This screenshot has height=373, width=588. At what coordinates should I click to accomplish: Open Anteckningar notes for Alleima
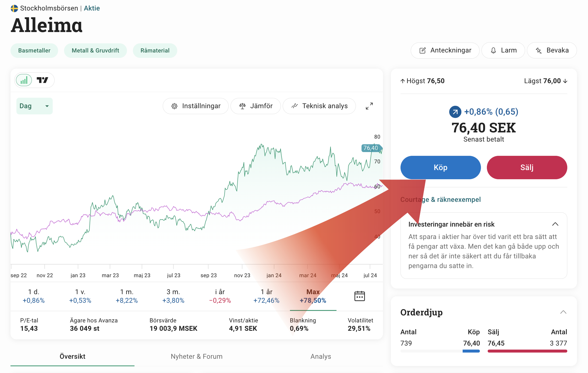coord(445,50)
